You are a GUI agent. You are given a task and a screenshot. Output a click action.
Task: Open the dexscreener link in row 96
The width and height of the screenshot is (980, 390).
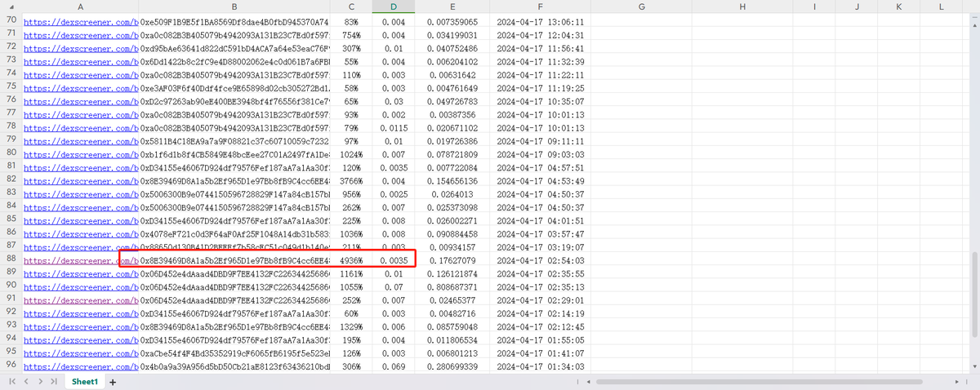(80, 367)
